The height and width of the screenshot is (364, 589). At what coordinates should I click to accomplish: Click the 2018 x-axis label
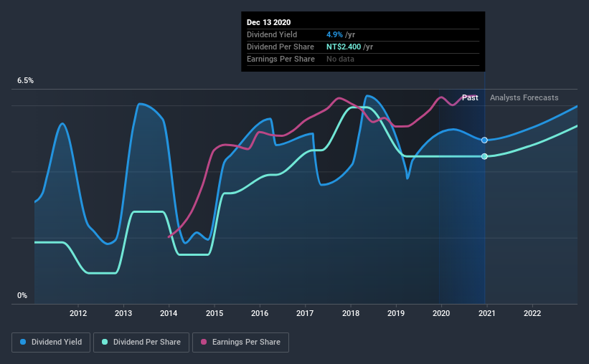pos(351,313)
